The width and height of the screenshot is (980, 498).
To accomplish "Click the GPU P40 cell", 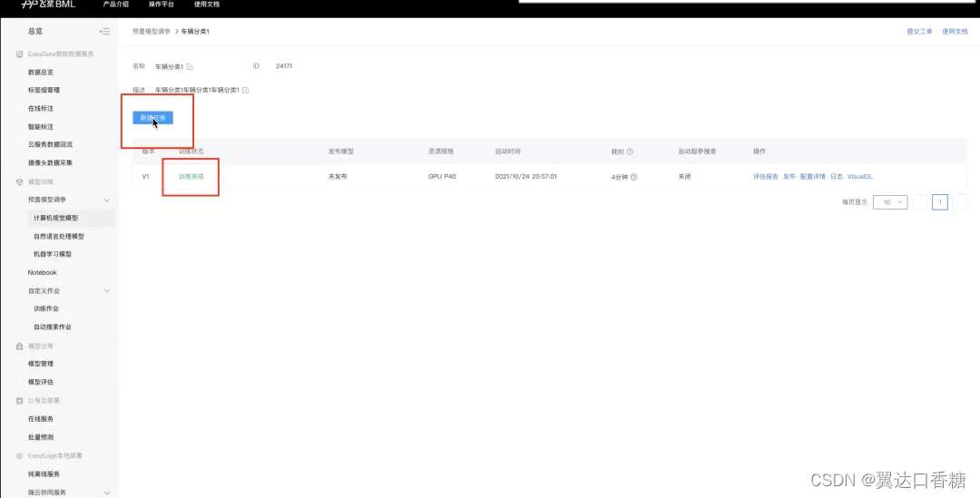I will point(442,177).
